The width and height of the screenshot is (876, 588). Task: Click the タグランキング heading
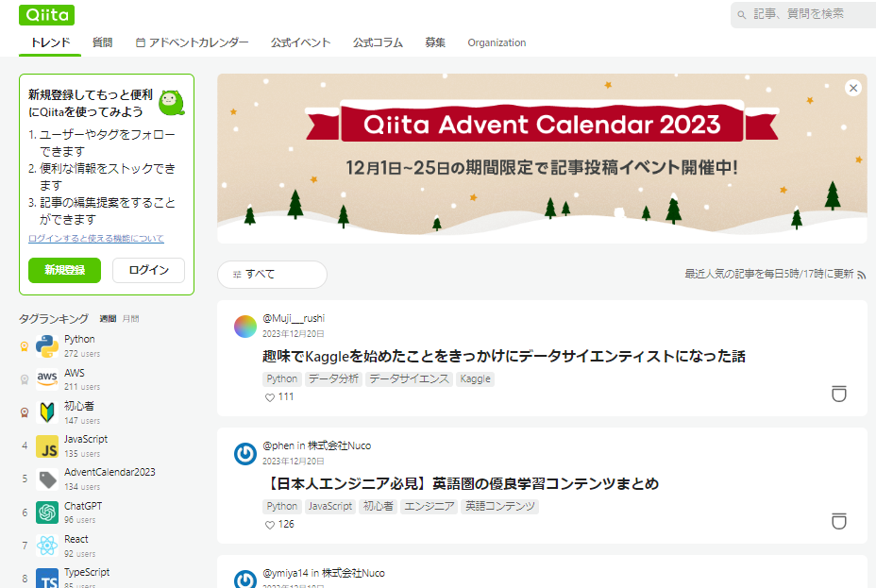click(54, 319)
